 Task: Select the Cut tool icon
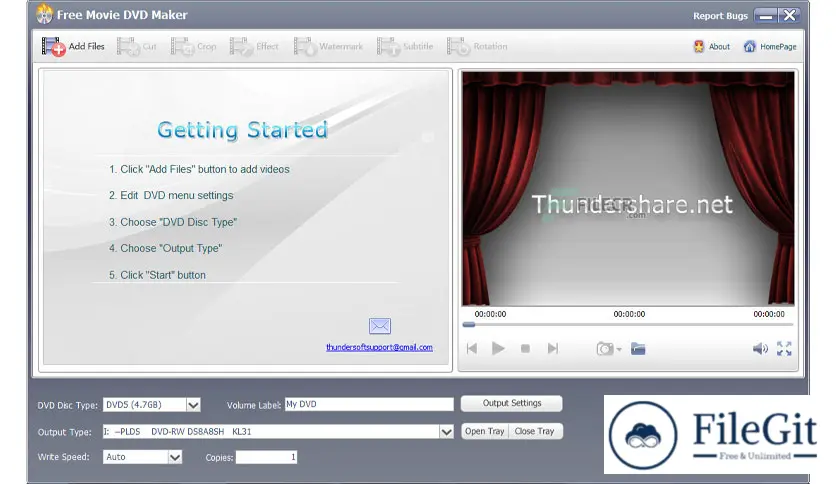coord(128,46)
